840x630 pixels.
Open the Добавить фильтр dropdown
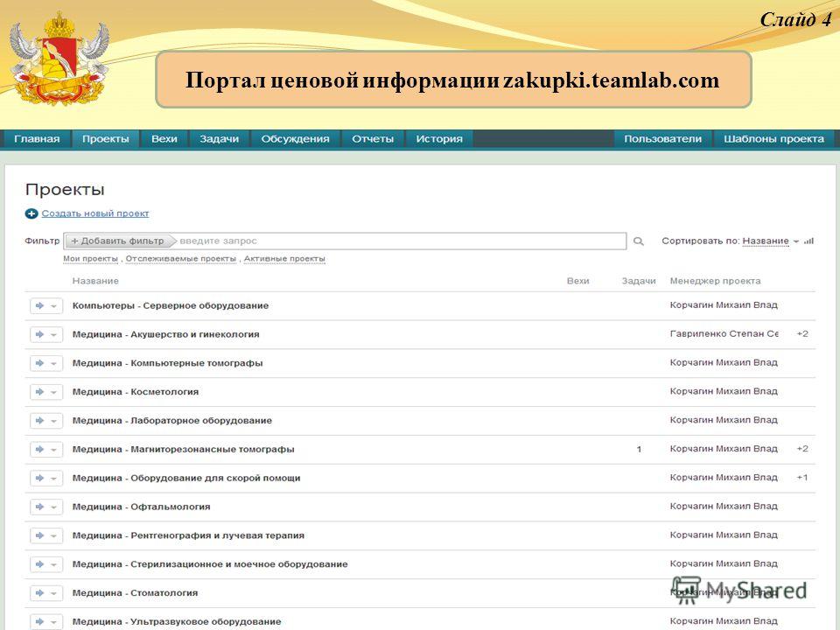point(121,241)
